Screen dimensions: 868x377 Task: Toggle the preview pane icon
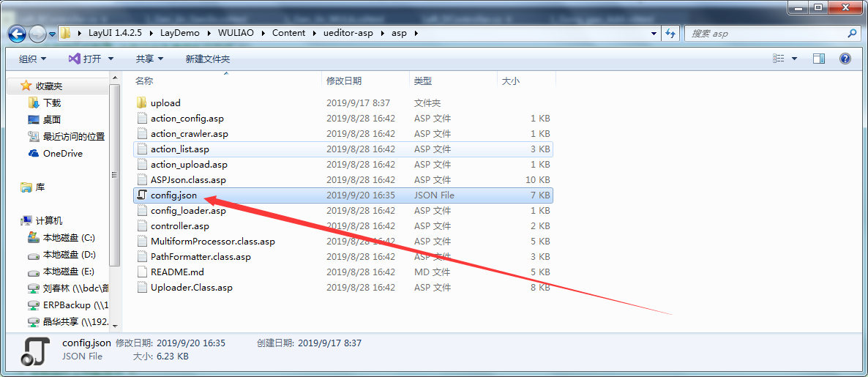click(819, 59)
